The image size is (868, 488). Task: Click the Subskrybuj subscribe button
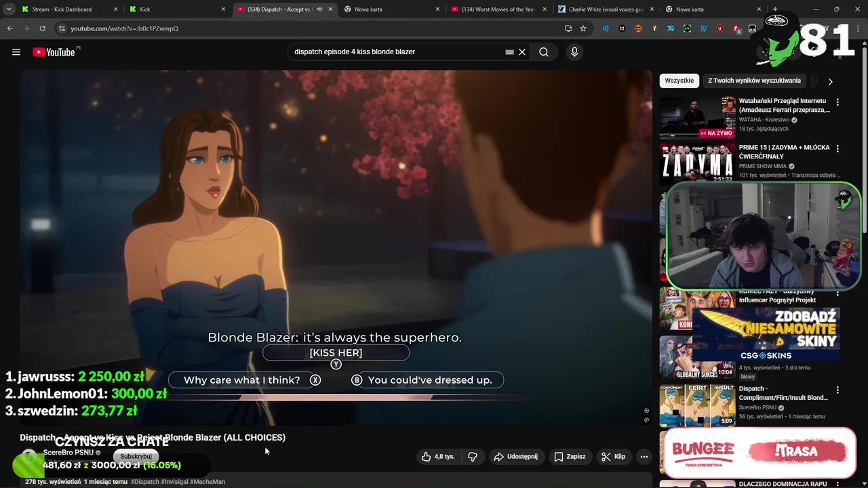136,457
